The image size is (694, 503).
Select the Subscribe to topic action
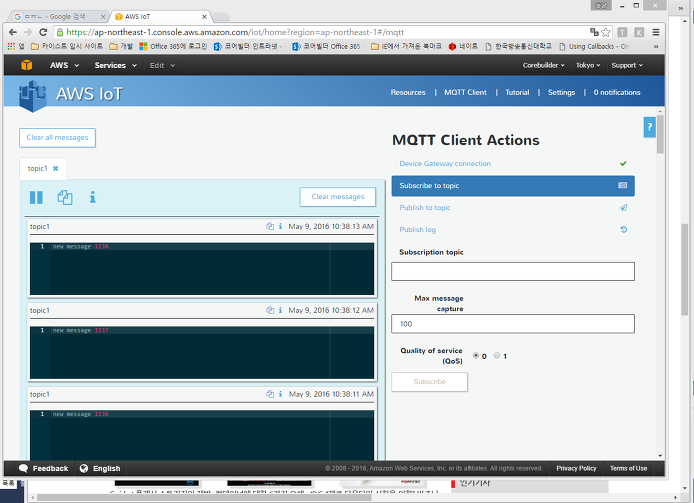point(513,186)
